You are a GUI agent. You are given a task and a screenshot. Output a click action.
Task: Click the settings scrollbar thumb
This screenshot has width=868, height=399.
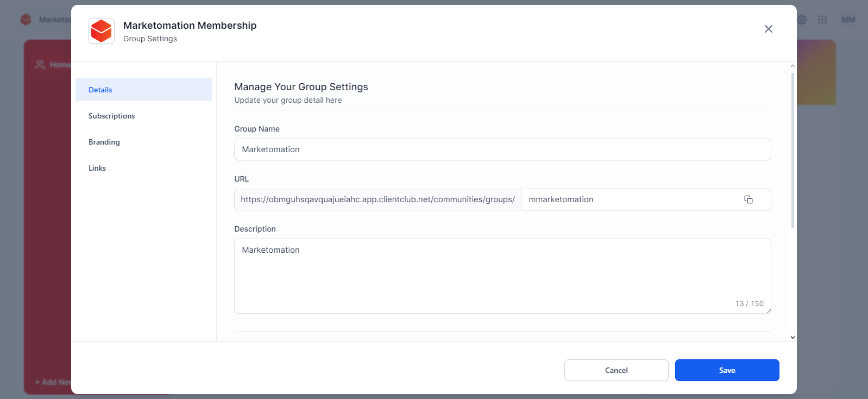(792, 149)
